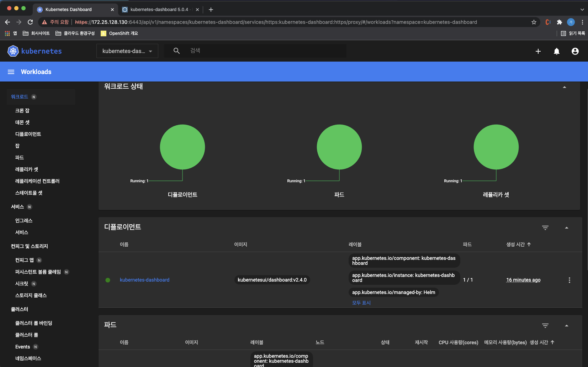Open 스테이트풀 셋 sidebar item
Viewport: 588px width, 367px height.
click(x=29, y=193)
